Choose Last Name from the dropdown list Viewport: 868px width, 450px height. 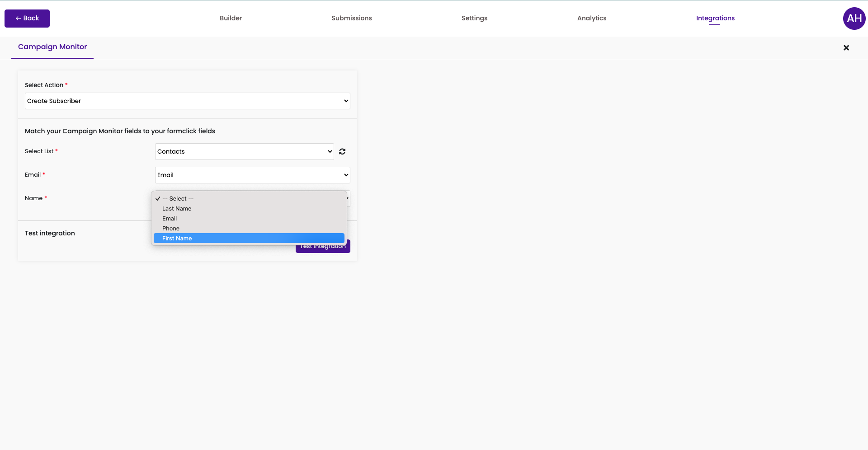tap(249, 209)
